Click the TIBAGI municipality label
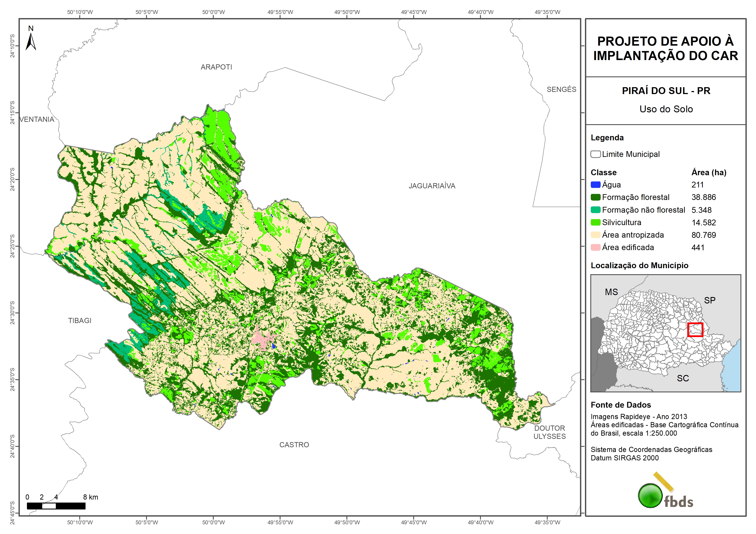The height and width of the screenshot is (534, 756). click(x=80, y=320)
